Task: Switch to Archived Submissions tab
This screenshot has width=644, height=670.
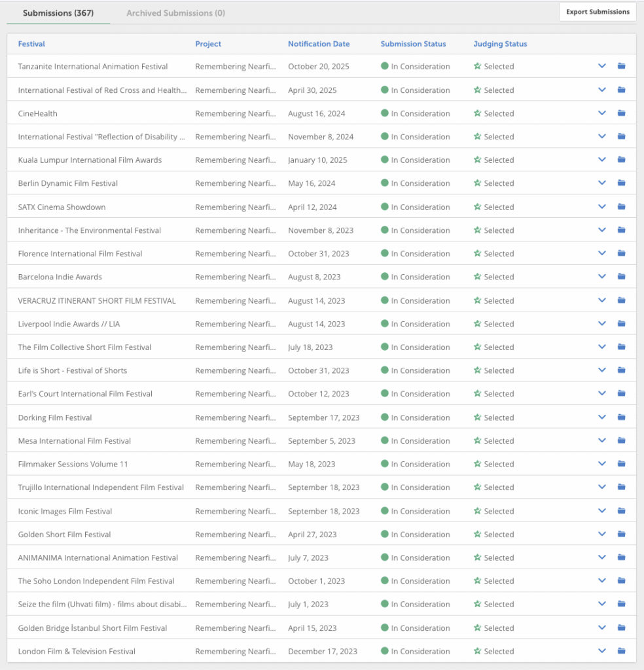Action: pyautogui.click(x=175, y=13)
